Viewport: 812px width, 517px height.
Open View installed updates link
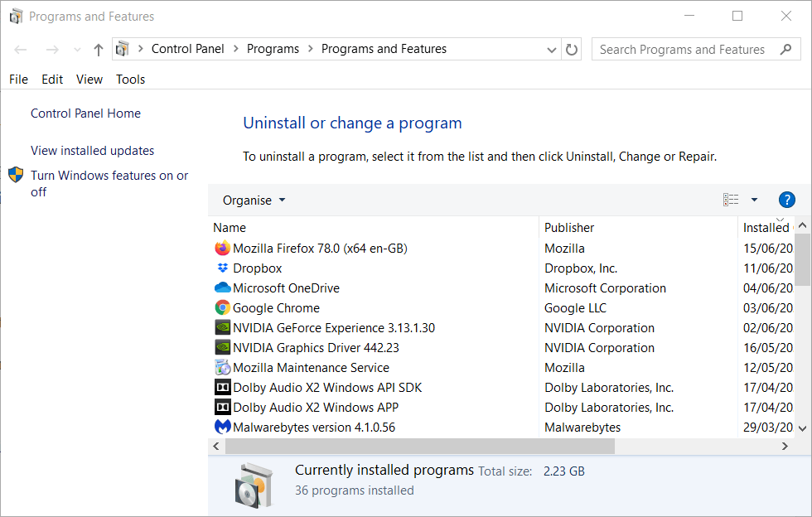tap(92, 151)
